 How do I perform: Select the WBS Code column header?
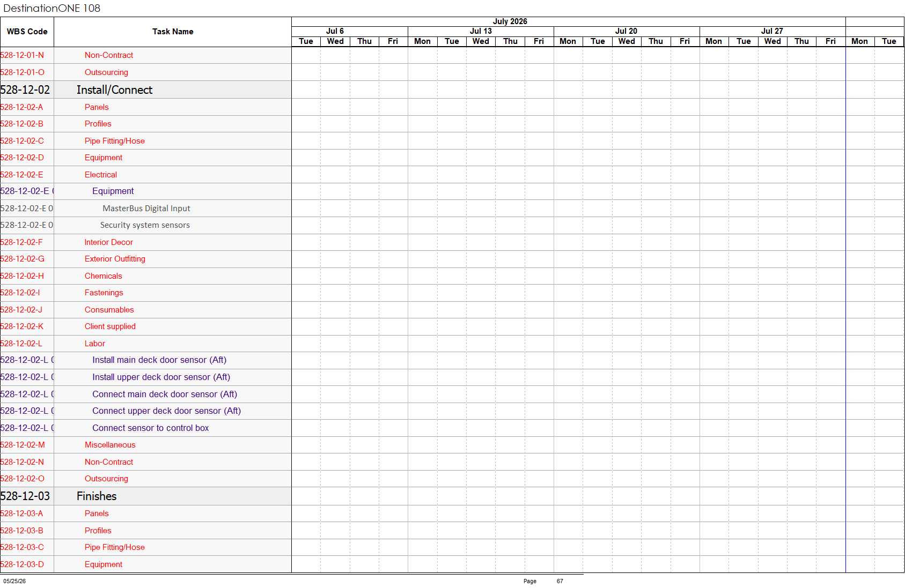(x=27, y=32)
